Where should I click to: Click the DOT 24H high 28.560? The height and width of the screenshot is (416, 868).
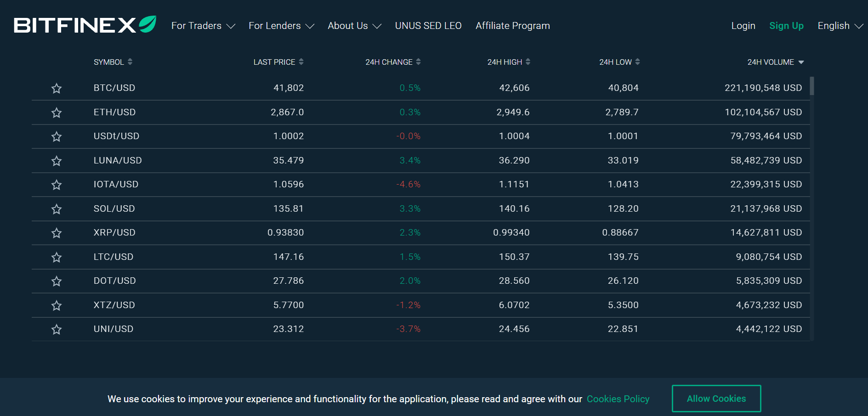coord(514,281)
